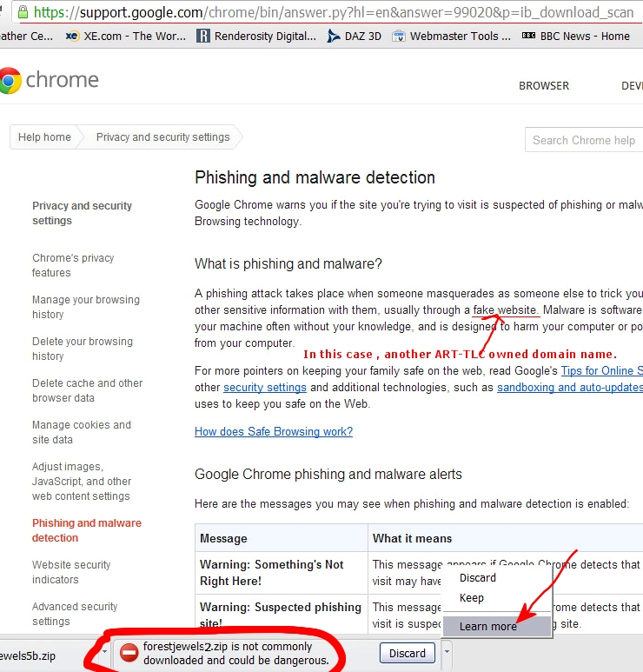Open the BBC News - Home bookmark
Screen dimensions: 643x672
[575, 36]
